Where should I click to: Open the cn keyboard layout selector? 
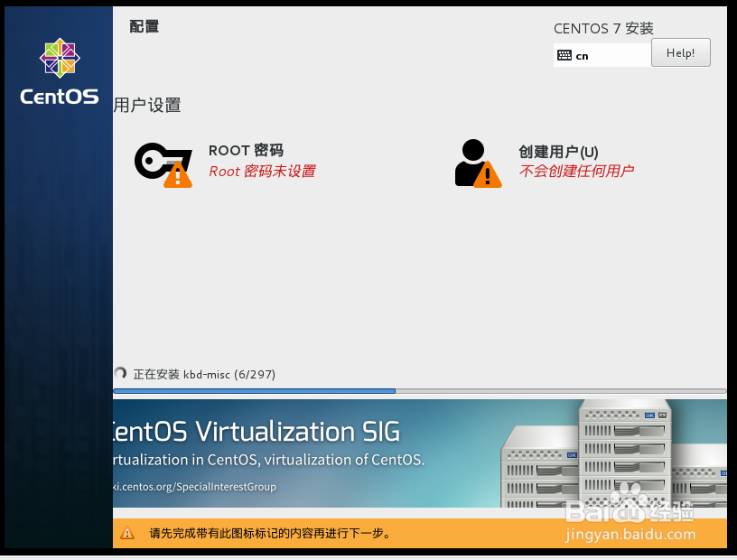click(581, 55)
